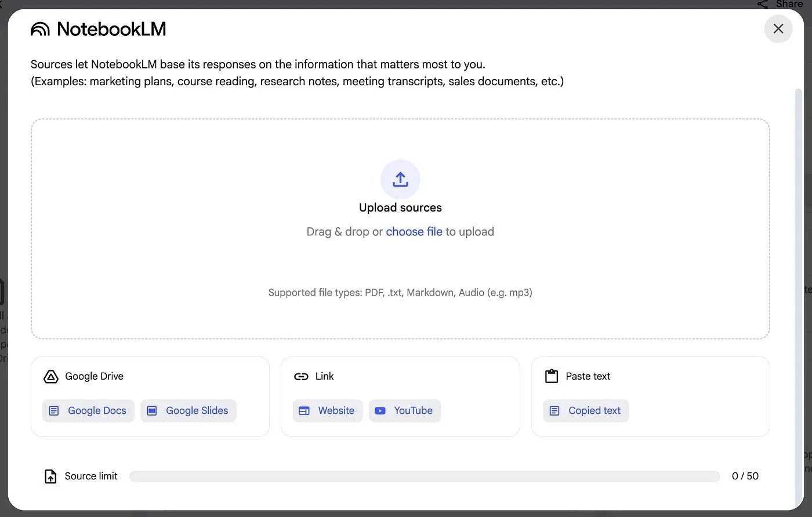Select the Copied text option

point(586,410)
